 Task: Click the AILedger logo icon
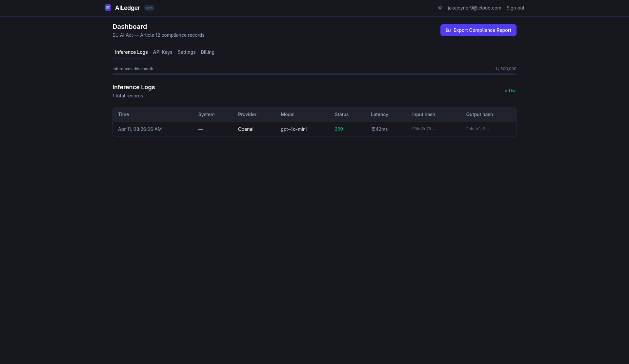tap(108, 8)
